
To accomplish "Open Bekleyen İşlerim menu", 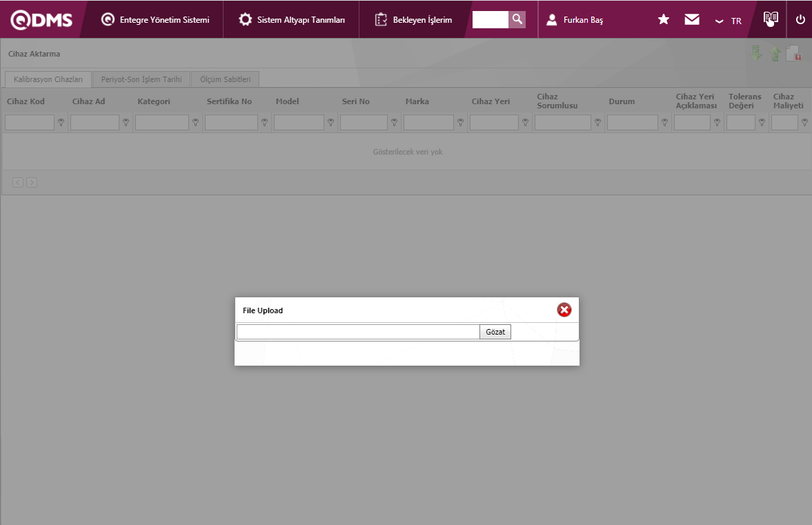I will (x=413, y=20).
